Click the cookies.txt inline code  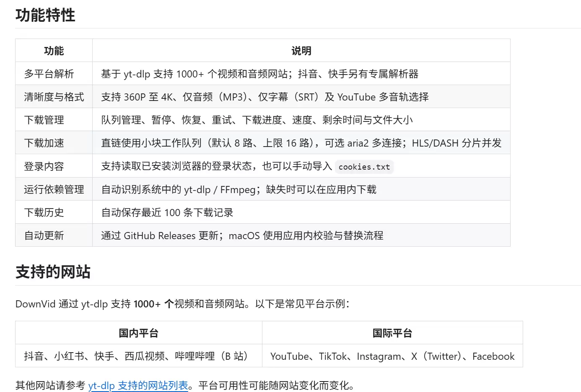[x=364, y=167]
